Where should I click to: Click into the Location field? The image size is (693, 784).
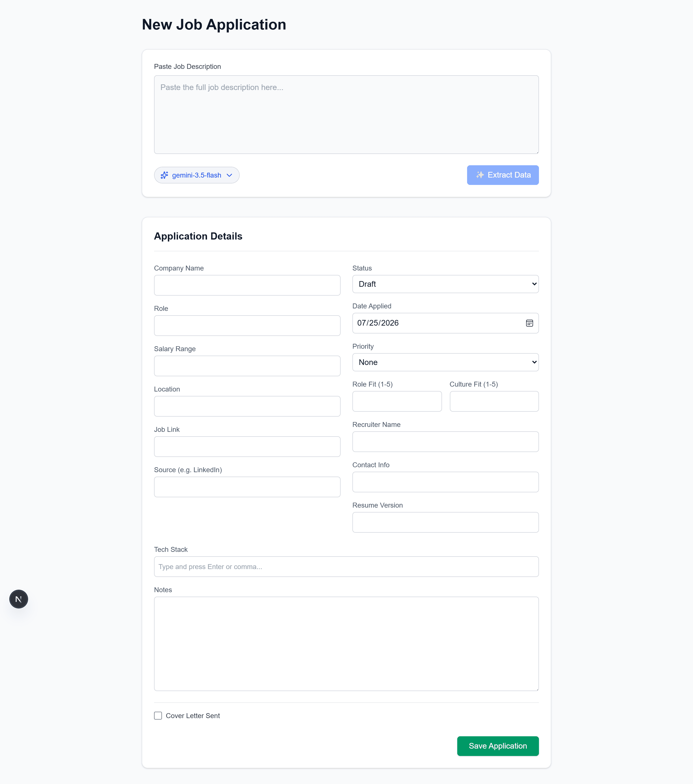coord(247,406)
